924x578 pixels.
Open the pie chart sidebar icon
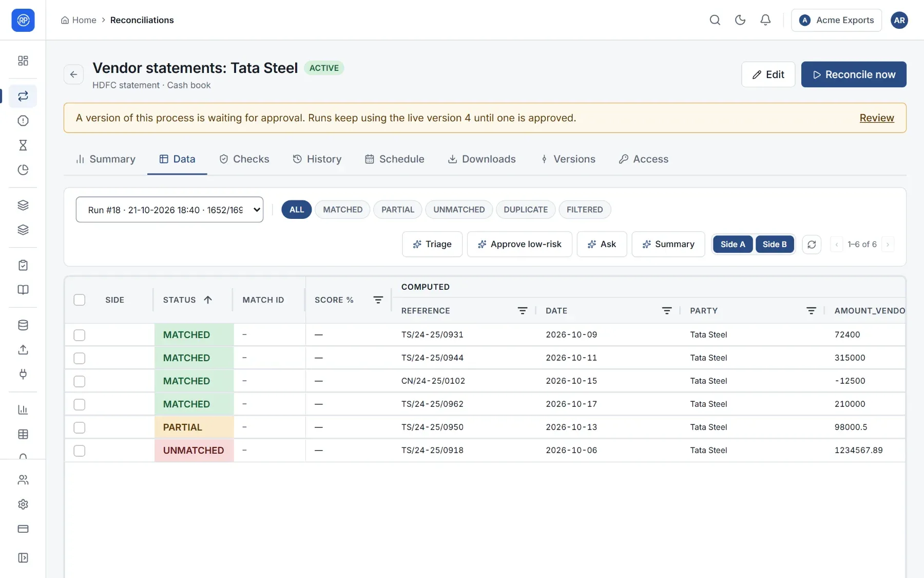coord(23,170)
